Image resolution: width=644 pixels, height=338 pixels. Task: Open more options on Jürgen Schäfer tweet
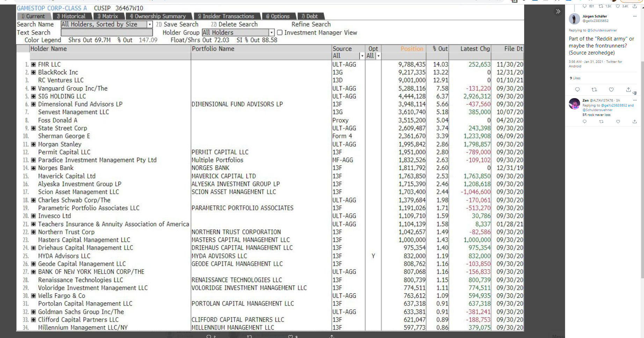click(x=635, y=16)
